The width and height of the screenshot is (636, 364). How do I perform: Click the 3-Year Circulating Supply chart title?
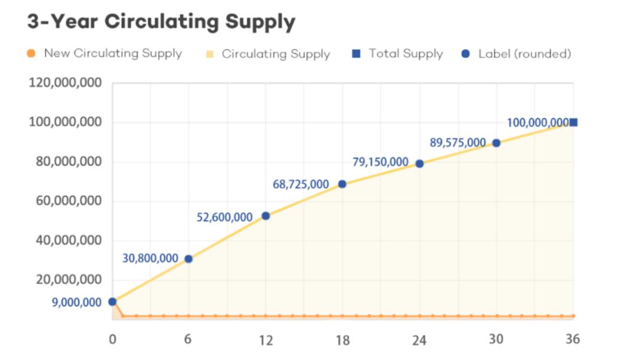(161, 22)
